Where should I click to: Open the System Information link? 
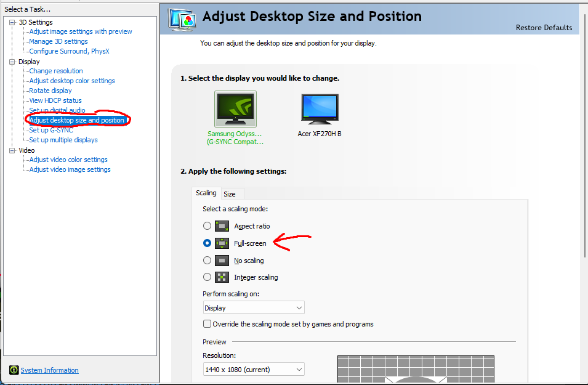49,370
